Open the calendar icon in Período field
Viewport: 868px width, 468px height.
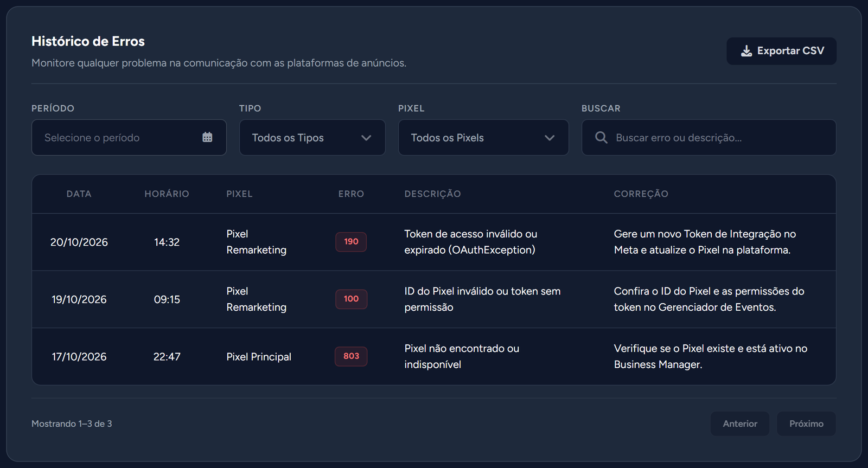coord(207,137)
